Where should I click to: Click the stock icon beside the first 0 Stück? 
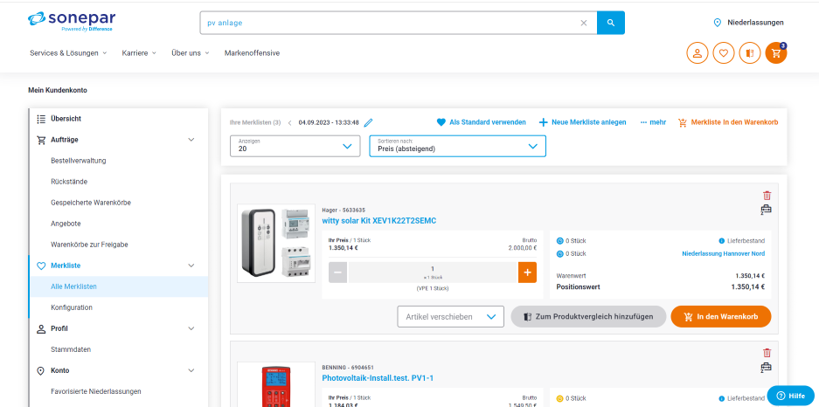(560, 241)
